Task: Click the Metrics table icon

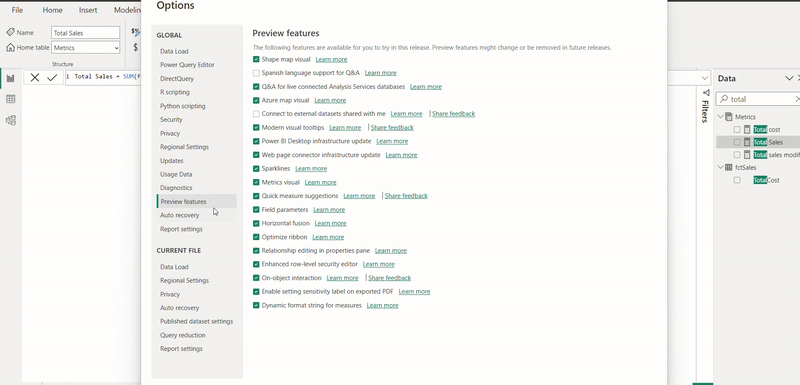Action: (729, 117)
